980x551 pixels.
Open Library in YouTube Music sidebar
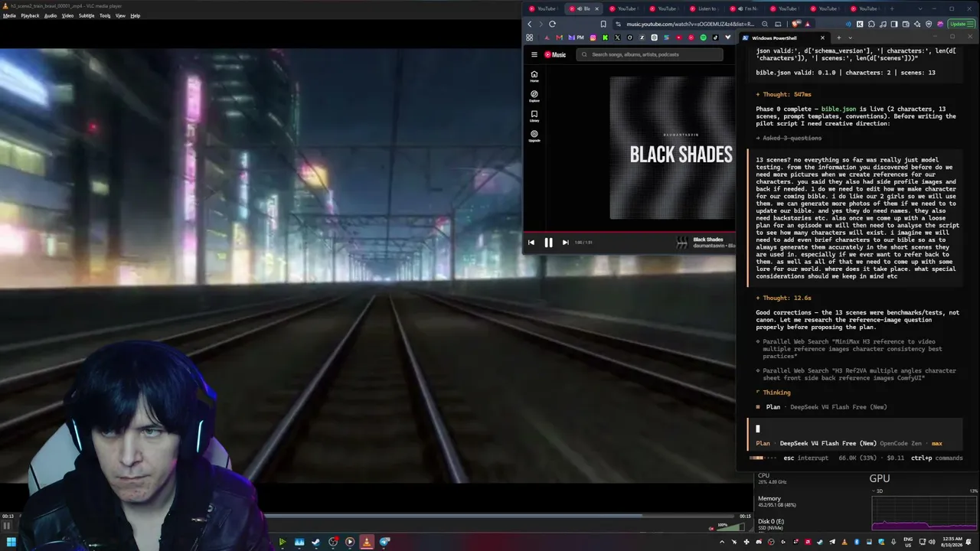(534, 116)
